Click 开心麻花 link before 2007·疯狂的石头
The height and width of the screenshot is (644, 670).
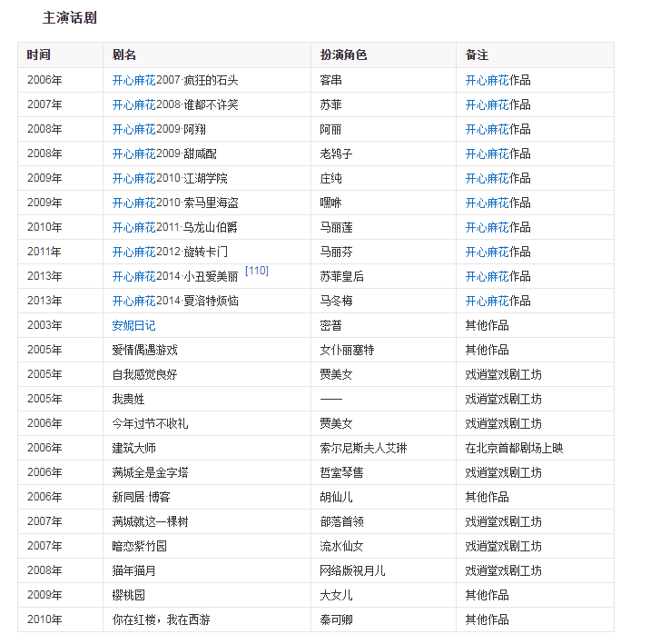point(133,80)
